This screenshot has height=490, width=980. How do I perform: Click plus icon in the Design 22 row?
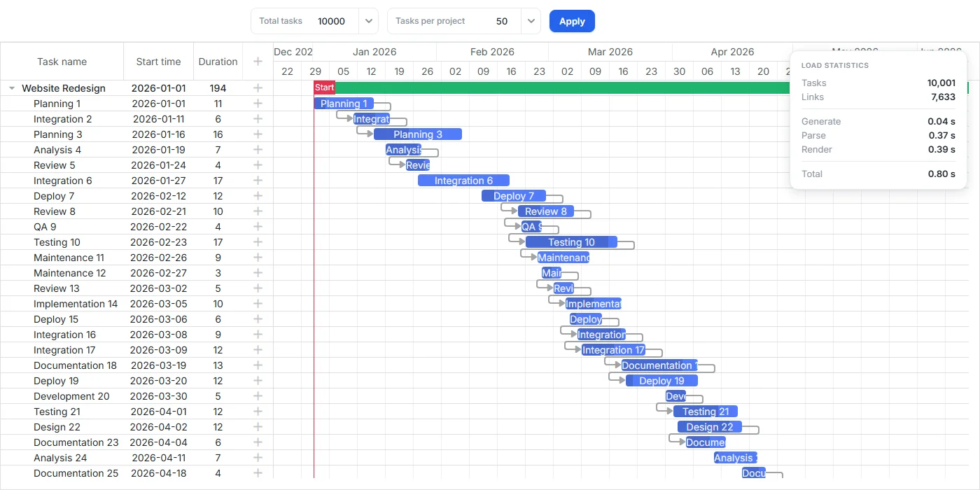click(258, 427)
